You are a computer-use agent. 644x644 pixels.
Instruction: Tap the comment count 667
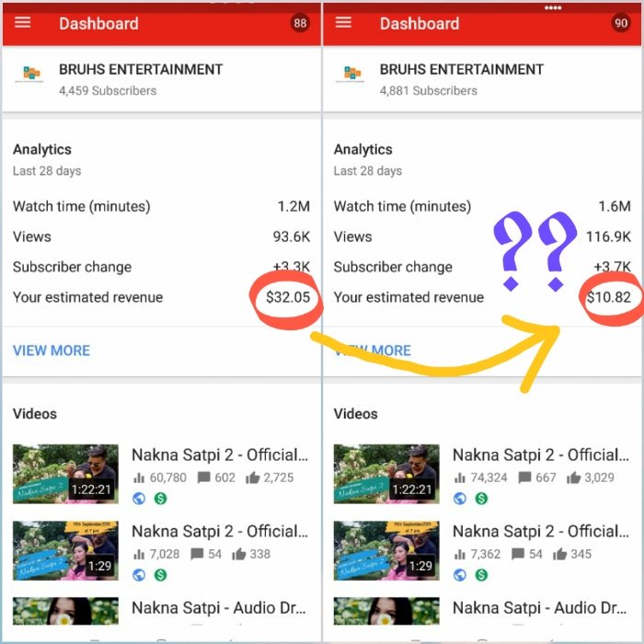546,477
